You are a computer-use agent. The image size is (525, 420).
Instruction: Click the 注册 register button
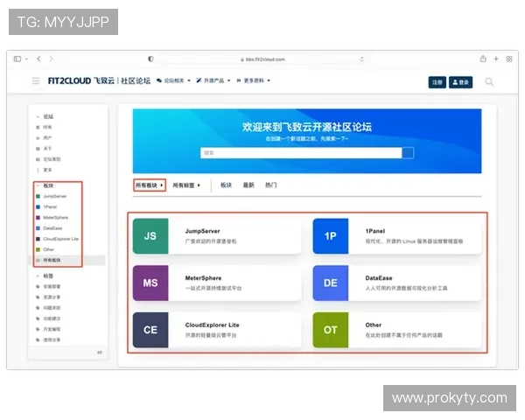pyautogui.click(x=437, y=82)
